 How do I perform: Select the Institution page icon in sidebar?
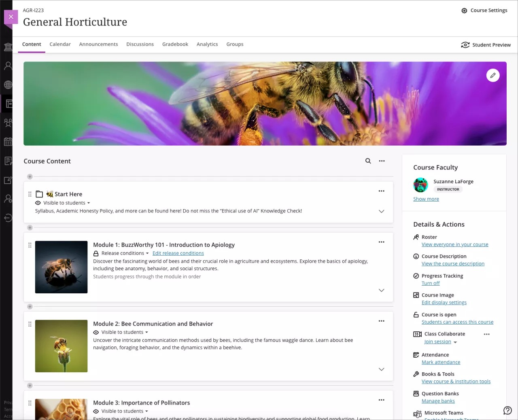click(x=8, y=47)
